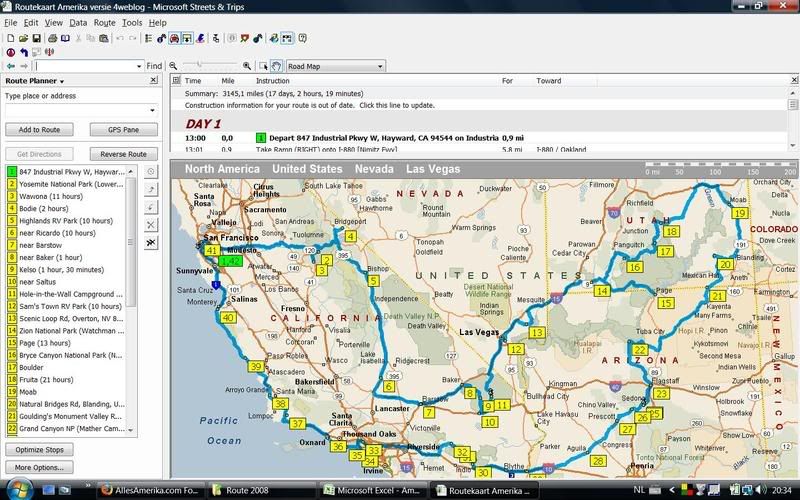Select stop 3 Wawona in the stop list

66,196
